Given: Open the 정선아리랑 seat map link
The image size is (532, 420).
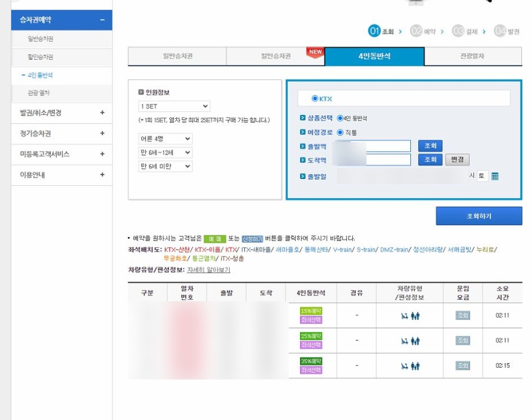Looking at the screenshot, I should click(427, 249).
